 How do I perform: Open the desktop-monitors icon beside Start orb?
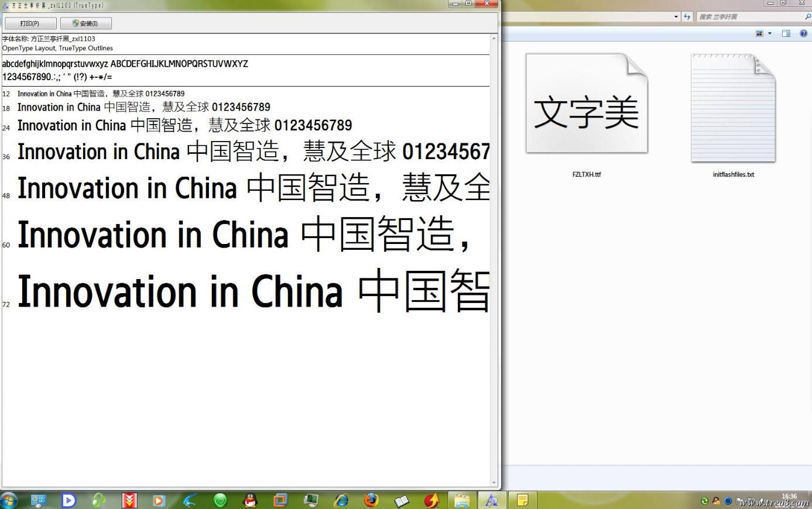(x=38, y=500)
